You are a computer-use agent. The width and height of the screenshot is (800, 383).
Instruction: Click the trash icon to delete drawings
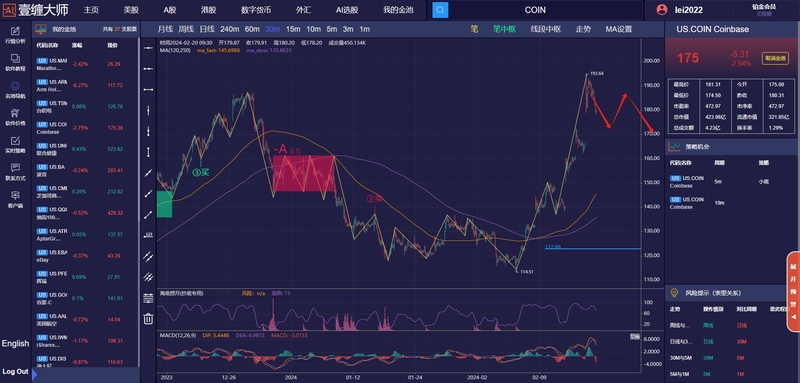point(148,319)
